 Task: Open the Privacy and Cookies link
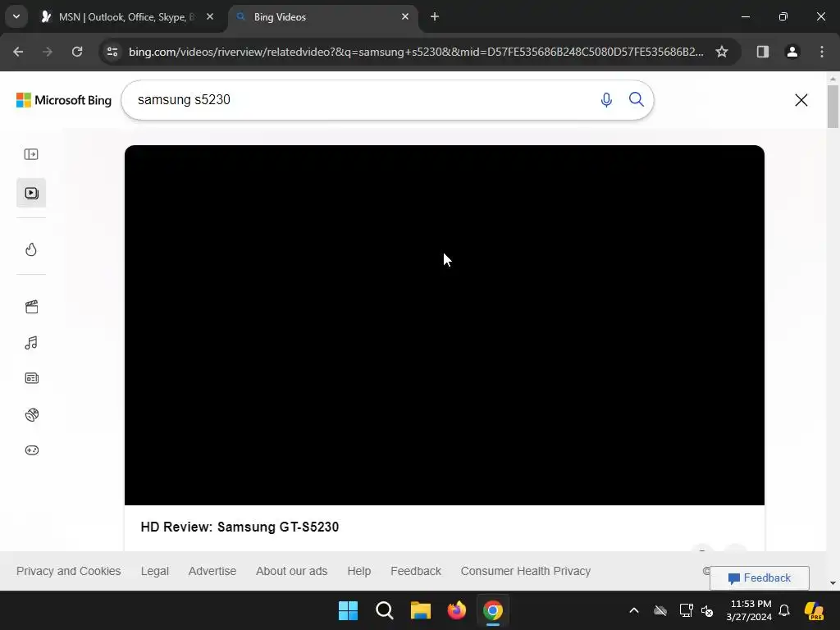click(69, 571)
